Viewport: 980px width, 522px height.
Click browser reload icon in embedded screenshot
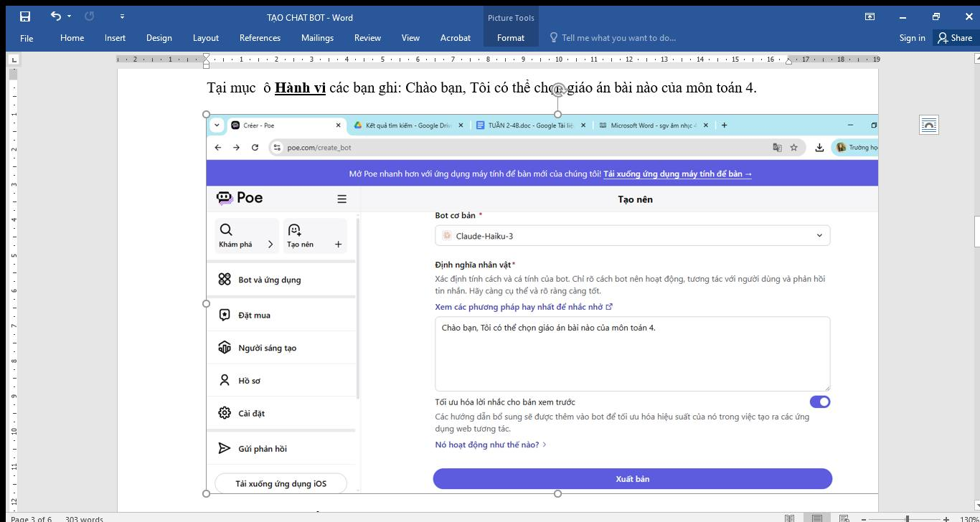(x=255, y=147)
